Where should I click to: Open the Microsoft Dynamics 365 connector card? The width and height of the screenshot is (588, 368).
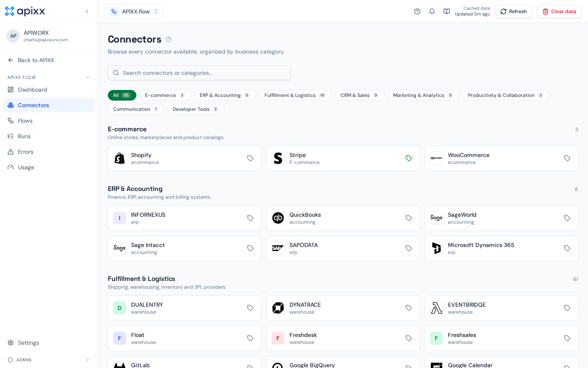point(501,248)
